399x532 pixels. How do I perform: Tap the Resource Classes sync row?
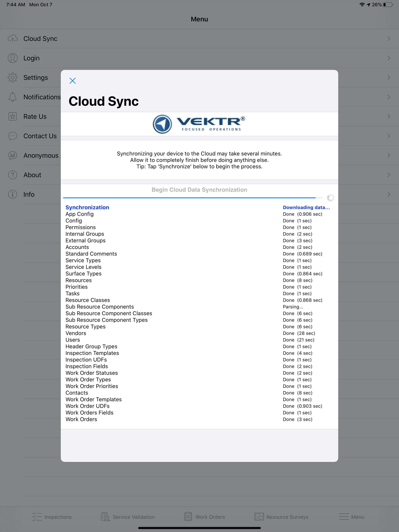pyautogui.click(x=199, y=300)
